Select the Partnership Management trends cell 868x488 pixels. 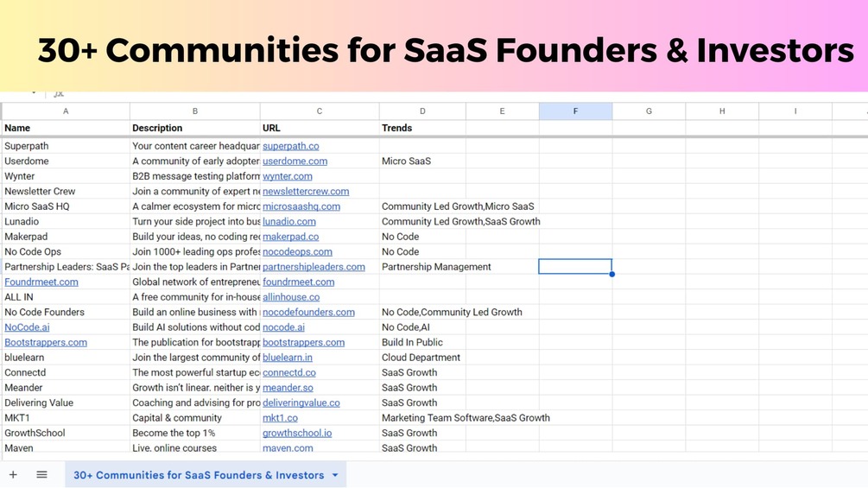pos(436,267)
